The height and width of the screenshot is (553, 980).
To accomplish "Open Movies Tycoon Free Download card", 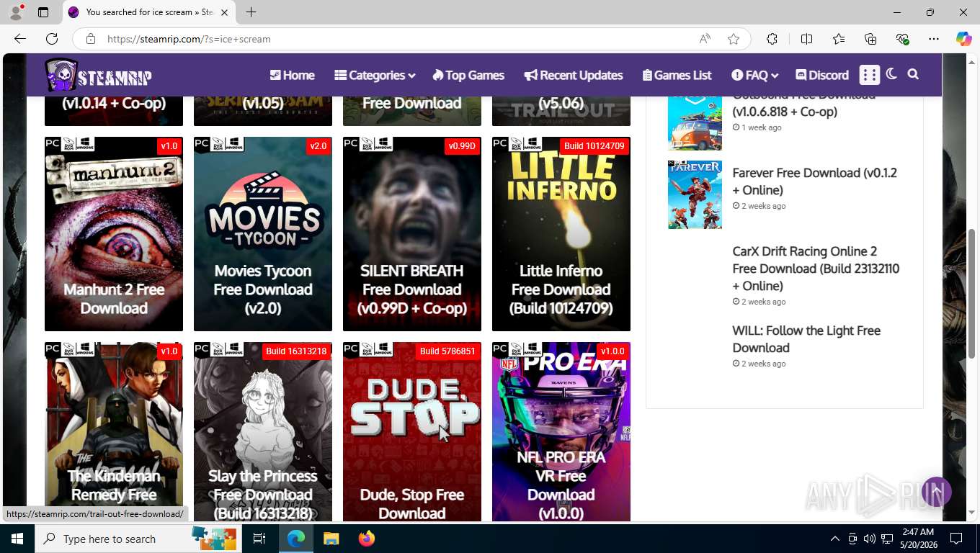I will coord(263,234).
